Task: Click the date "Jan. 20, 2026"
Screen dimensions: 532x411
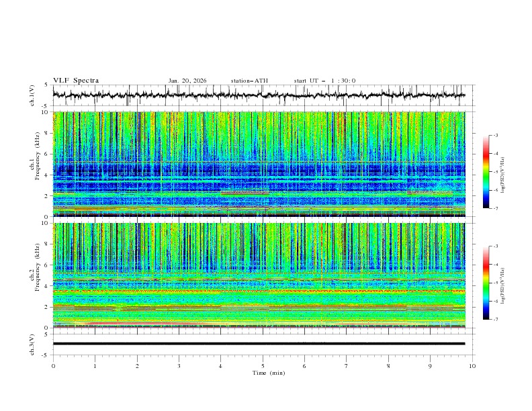Action: (187, 81)
